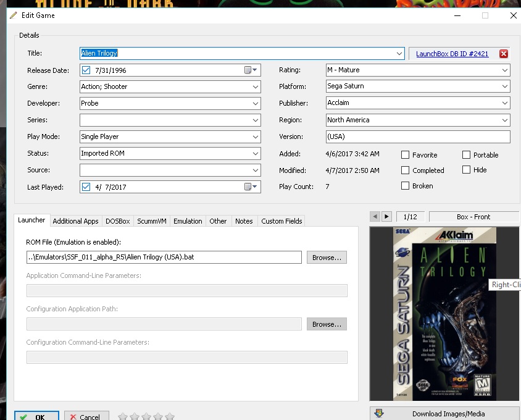Click the first rating star
Screen dimensions: 521x420
pyautogui.click(x=123, y=416)
